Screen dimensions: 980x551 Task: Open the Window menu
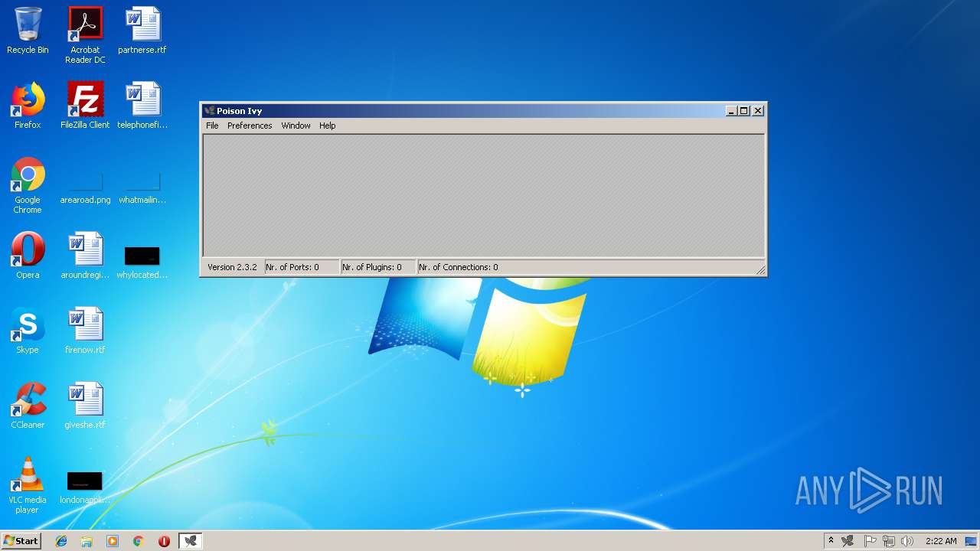point(296,126)
